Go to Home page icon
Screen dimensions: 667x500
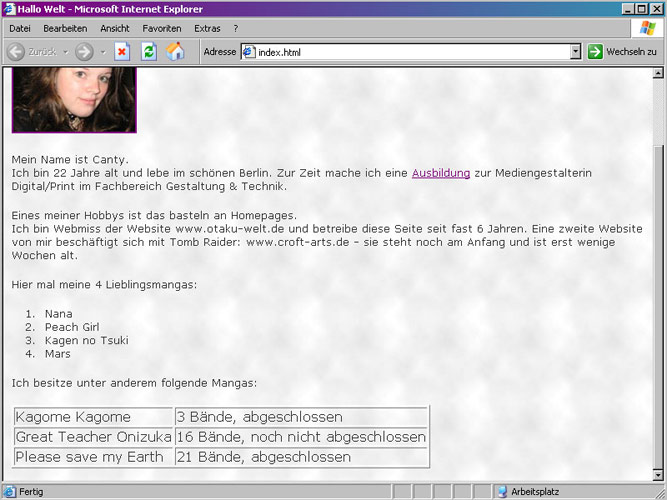[175, 51]
